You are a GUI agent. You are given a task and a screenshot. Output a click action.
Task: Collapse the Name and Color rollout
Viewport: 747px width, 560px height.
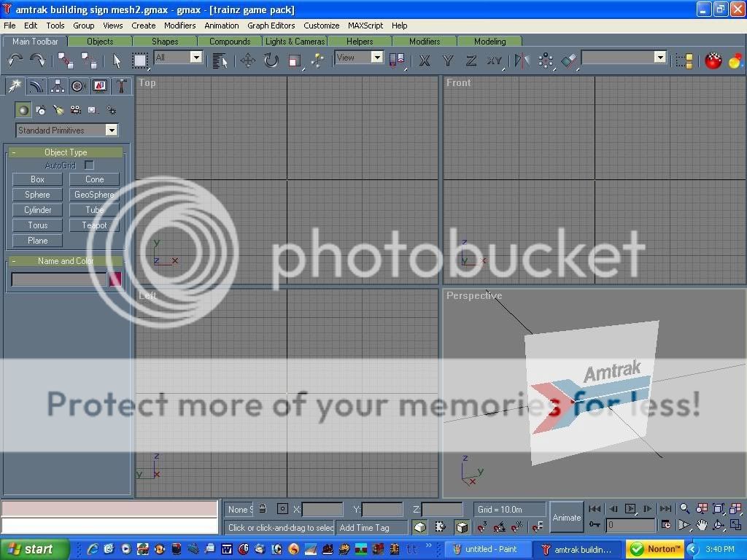66,261
